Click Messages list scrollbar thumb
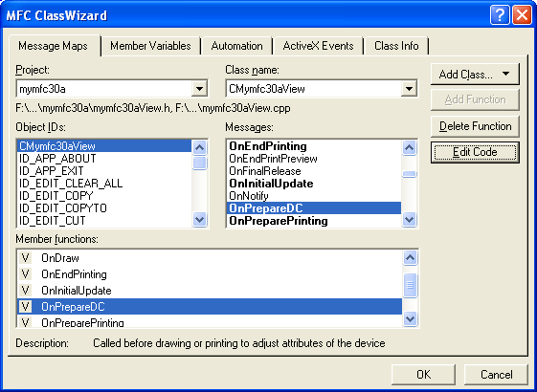Viewport: 537px width, 392px height. tap(409, 174)
